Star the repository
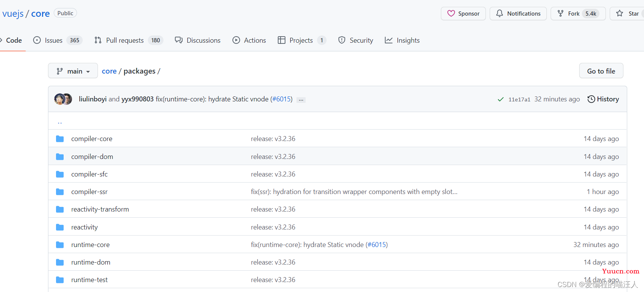Viewport: 644px width, 292px height. pos(627,13)
